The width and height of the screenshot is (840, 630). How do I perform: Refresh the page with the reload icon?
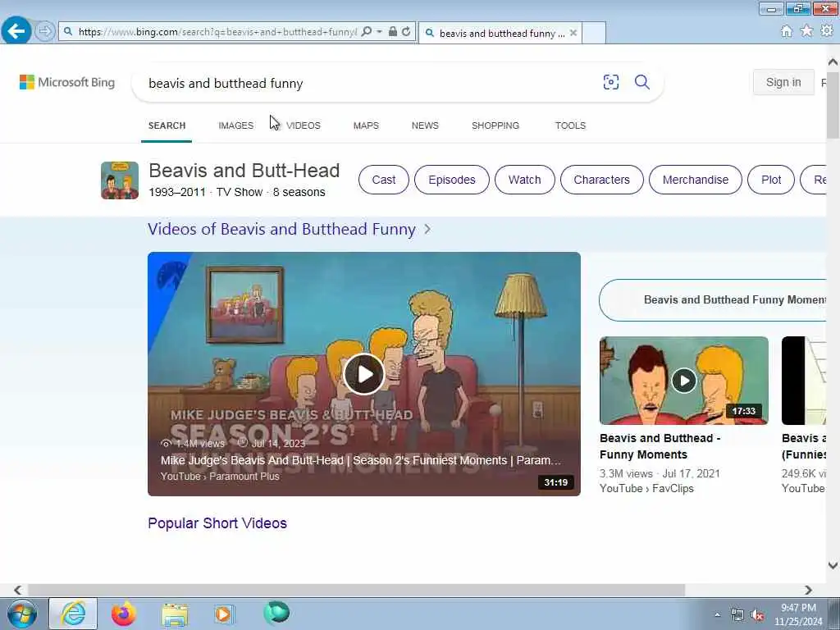[x=407, y=32]
